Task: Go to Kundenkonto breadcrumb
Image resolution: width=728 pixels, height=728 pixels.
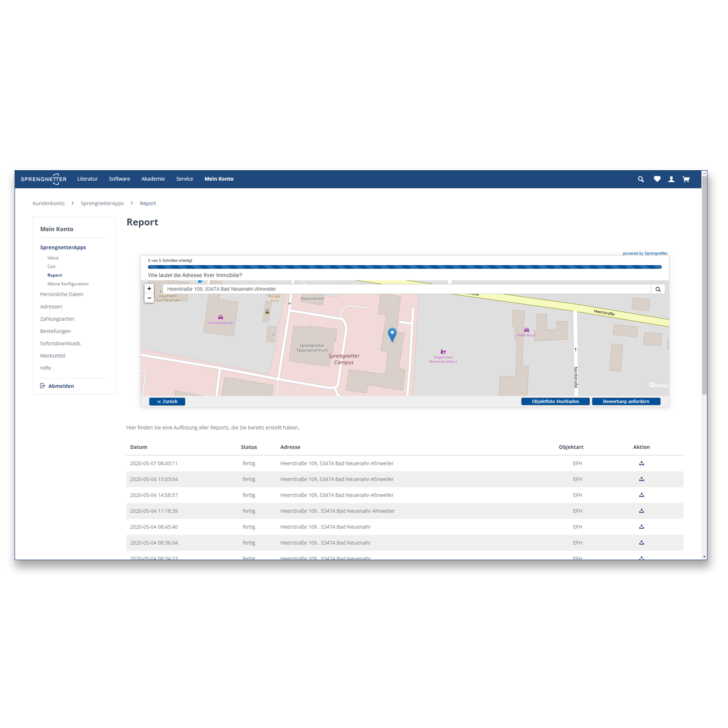Action: coord(49,203)
